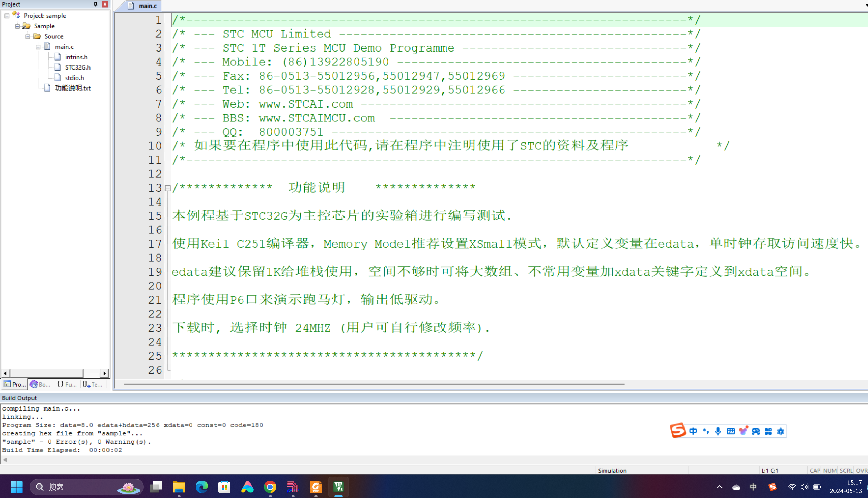Click the Build Output panel title
This screenshot has width=868, height=498.
[x=19, y=398]
